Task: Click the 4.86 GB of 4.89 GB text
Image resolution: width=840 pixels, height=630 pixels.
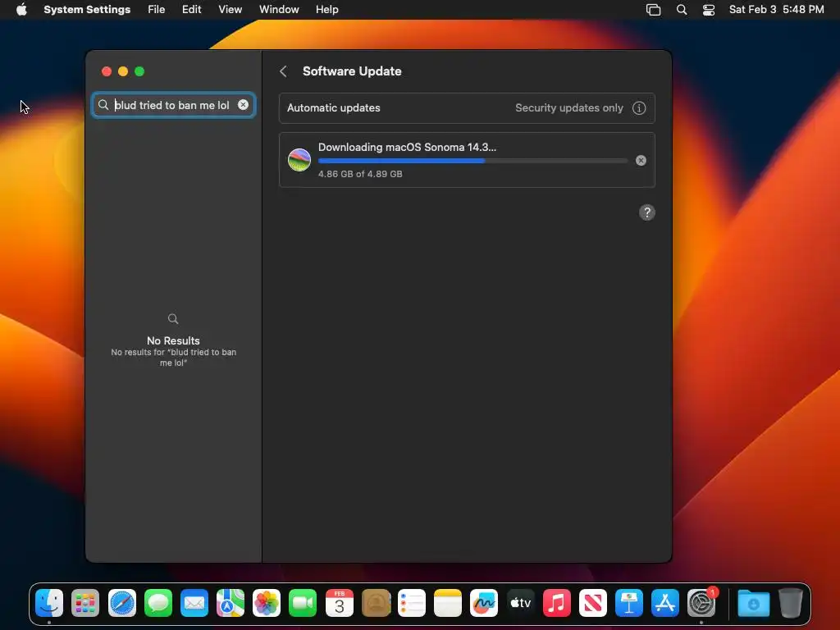Action: tap(360, 174)
